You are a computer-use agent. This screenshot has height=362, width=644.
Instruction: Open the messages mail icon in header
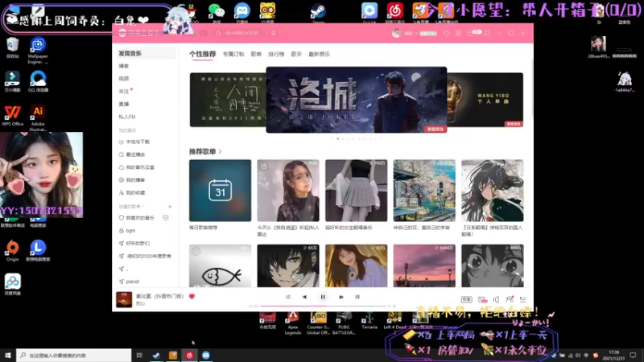471,33
